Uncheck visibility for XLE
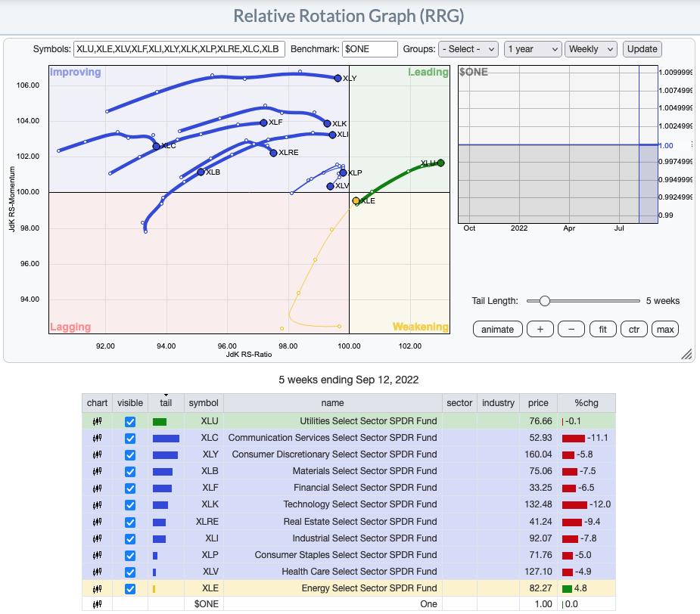700x614 pixels. pos(130,589)
